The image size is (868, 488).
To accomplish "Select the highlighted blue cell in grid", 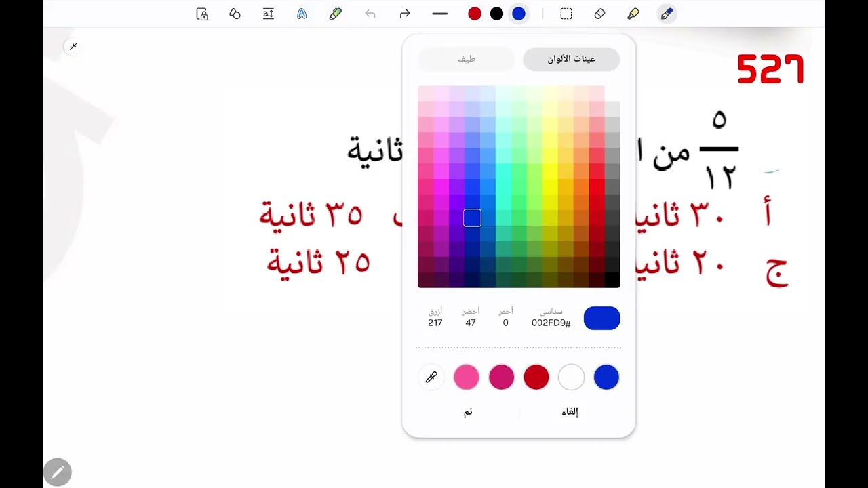I will (472, 218).
